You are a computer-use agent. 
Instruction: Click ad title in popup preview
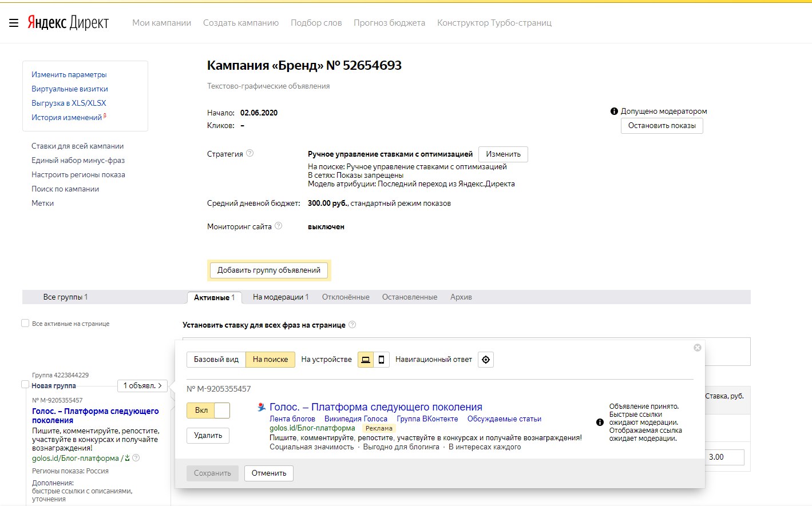pyautogui.click(x=376, y=407)
